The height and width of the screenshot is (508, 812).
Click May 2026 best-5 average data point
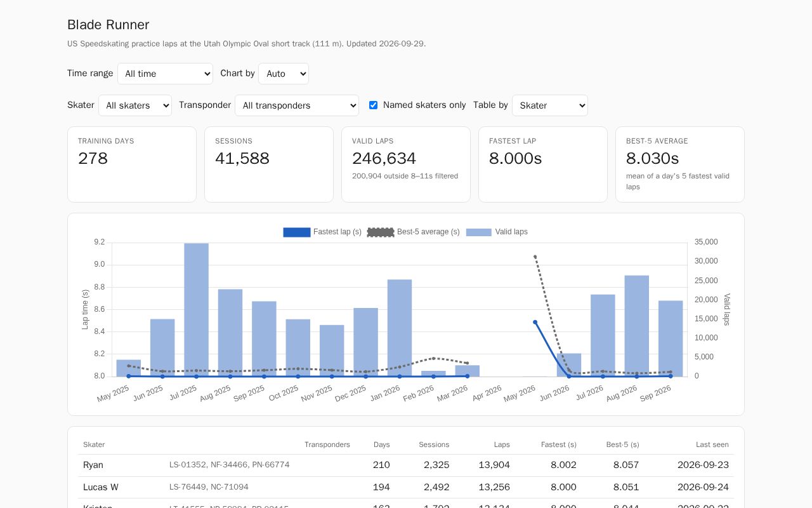point(535,257)
